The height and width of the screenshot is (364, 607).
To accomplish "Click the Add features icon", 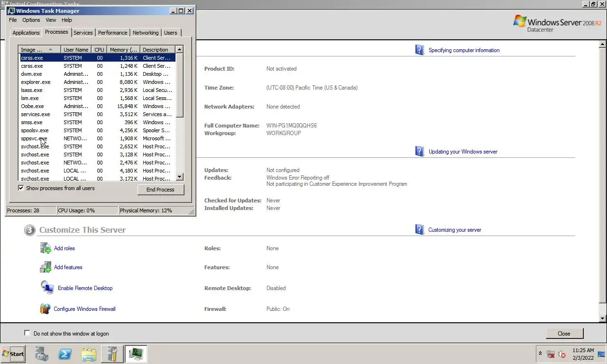I will pos(46,267).
